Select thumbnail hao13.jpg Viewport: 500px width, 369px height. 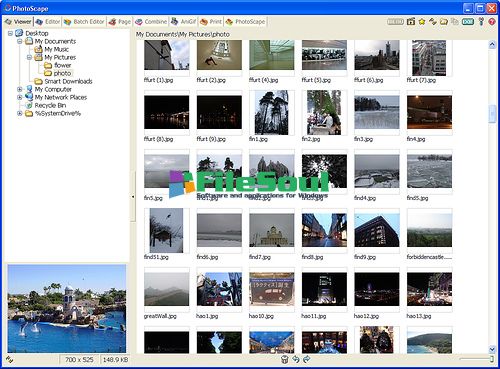coord(429,289)
